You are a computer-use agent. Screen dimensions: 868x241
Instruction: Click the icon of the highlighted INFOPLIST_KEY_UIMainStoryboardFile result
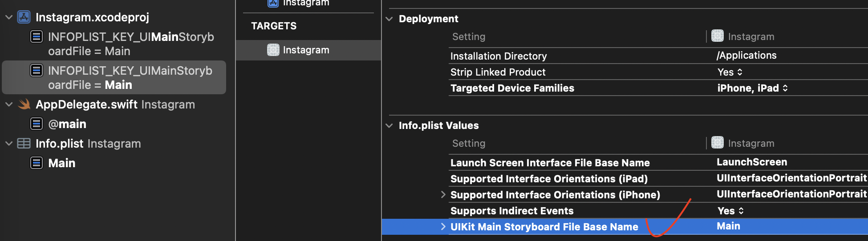point(37,70)
